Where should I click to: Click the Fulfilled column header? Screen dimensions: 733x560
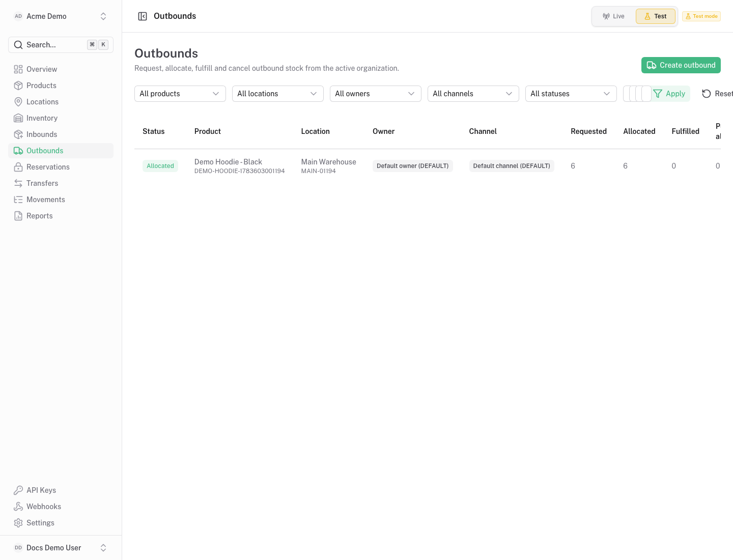(x=686, y=131)
